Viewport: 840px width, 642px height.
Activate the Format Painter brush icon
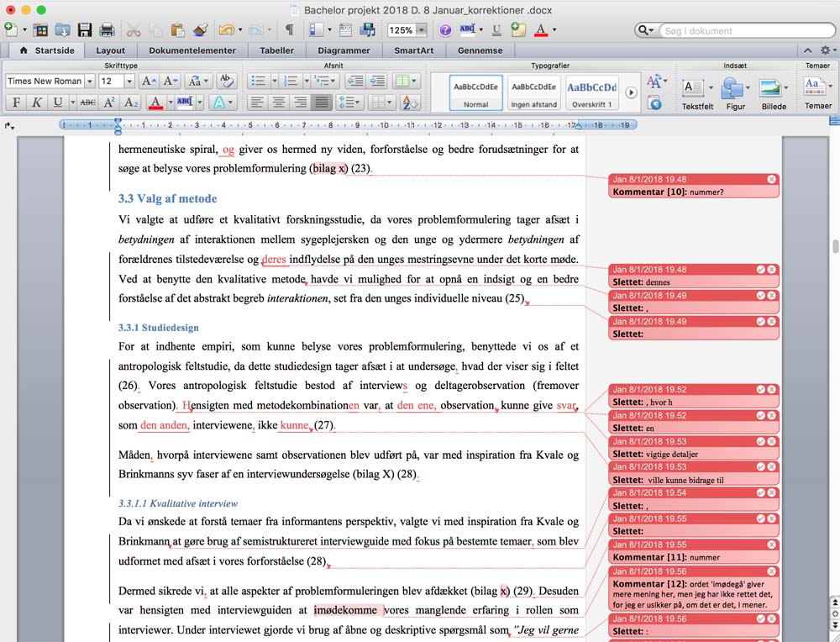point(201,30)
